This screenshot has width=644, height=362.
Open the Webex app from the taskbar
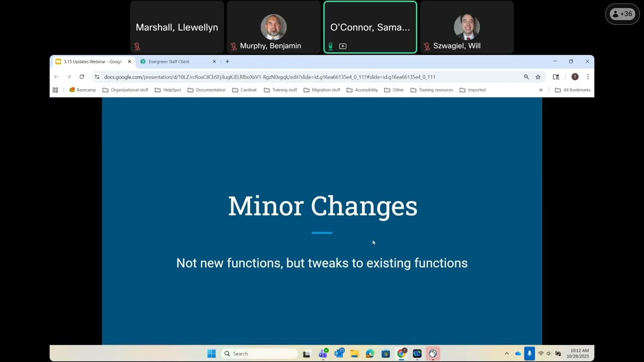click(417, 353)
